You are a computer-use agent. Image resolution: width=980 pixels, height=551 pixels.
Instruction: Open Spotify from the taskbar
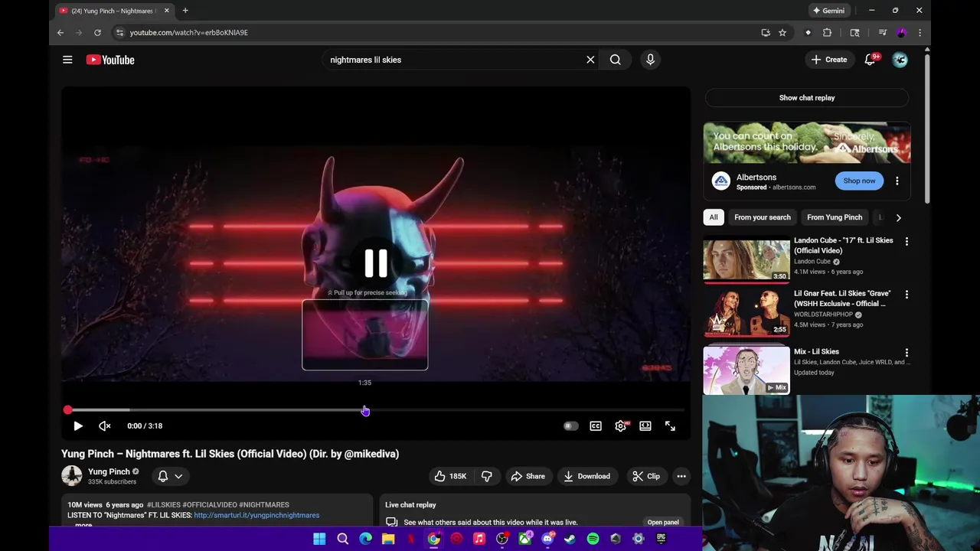point(593,539)
